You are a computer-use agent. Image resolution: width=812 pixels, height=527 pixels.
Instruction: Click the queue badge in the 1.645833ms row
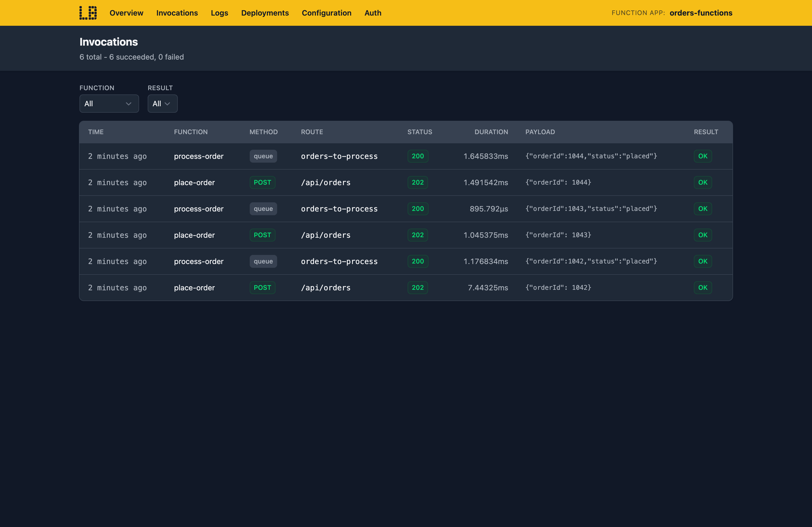(263, 156)
